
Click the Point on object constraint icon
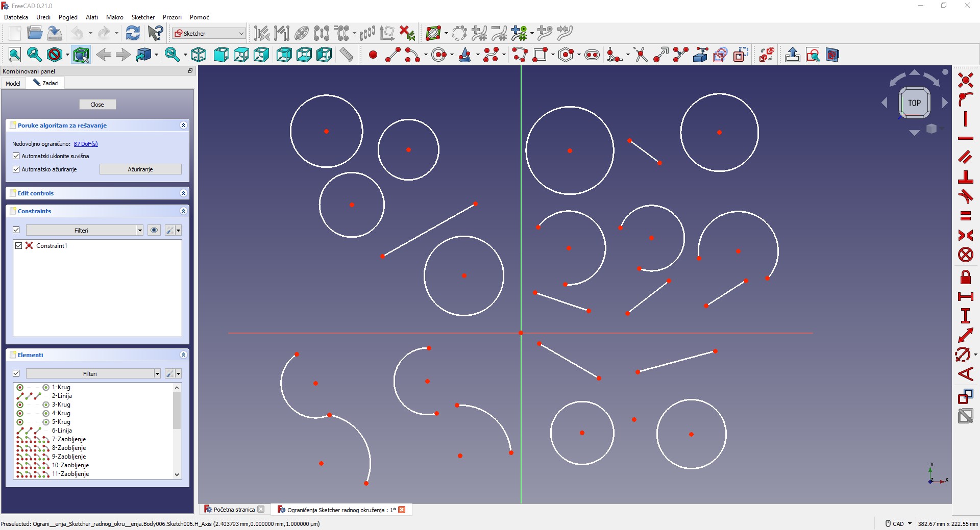coord(965,99)
